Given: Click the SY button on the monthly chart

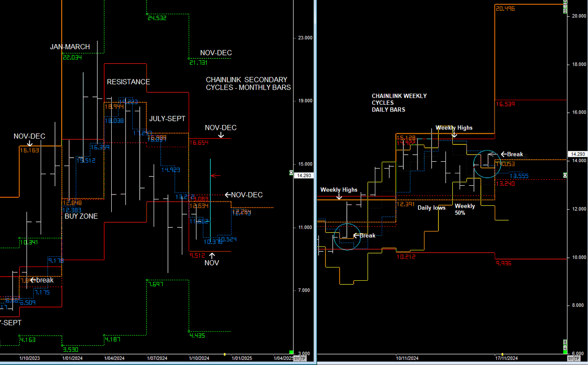Looking at the screenshot, I should coord(296,359).
